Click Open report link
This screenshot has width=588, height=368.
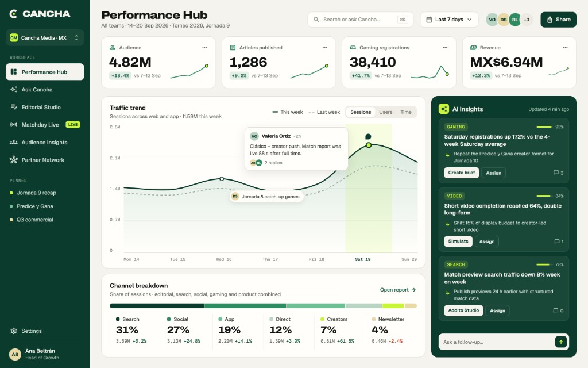pos(398,290)
